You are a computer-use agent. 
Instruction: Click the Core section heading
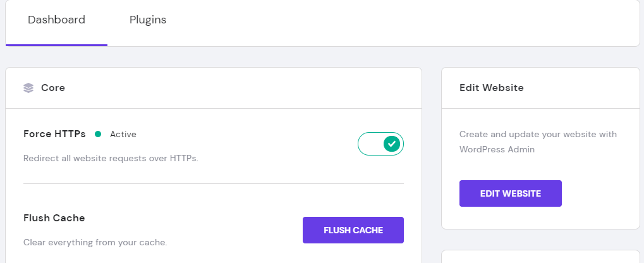53,88
